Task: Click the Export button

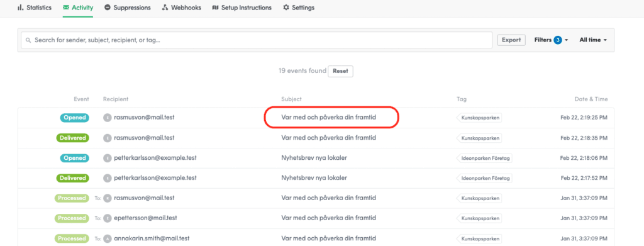Action: [511, 40]
